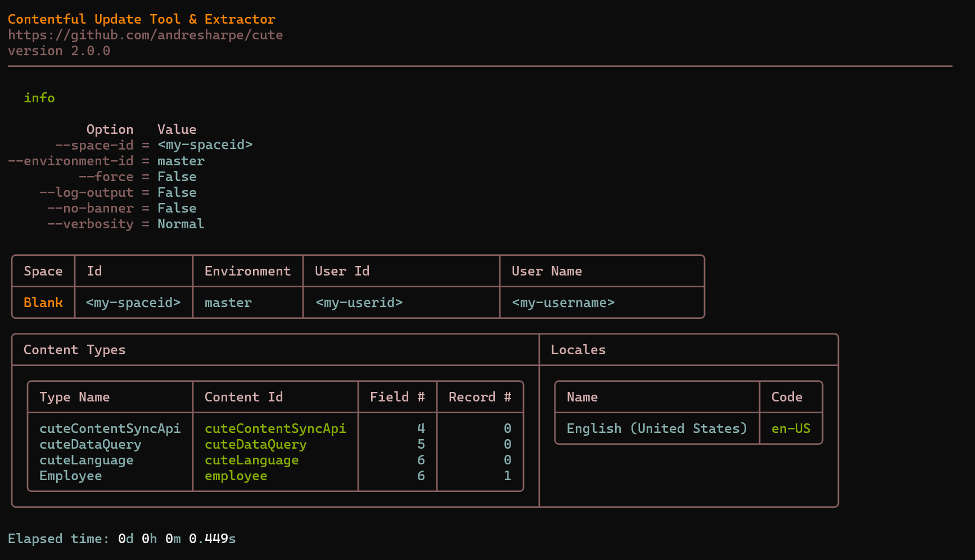The height and width of the screenshot is (560, 975).
Task: Select the '--log-output' option name
Action: (87, 192)
